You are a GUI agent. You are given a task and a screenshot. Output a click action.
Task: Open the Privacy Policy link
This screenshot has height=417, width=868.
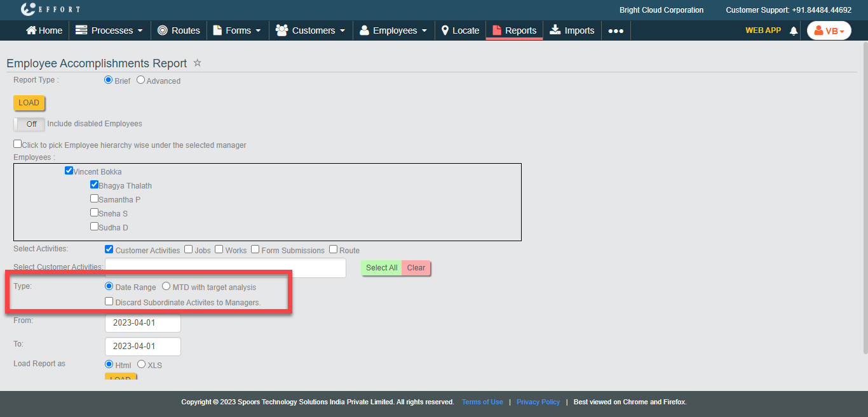(538, 402)
